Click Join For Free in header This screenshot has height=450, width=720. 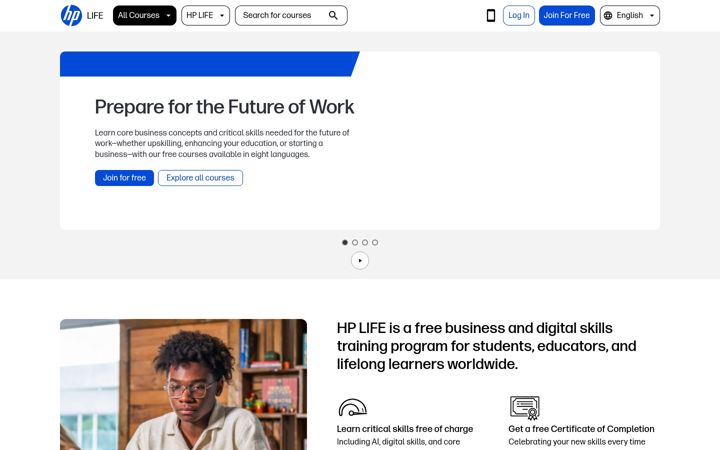pyautogui.click(x=567, y=16)
